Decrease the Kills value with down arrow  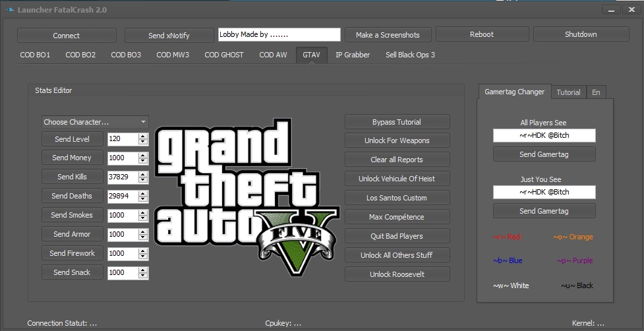tap(143, 180)
